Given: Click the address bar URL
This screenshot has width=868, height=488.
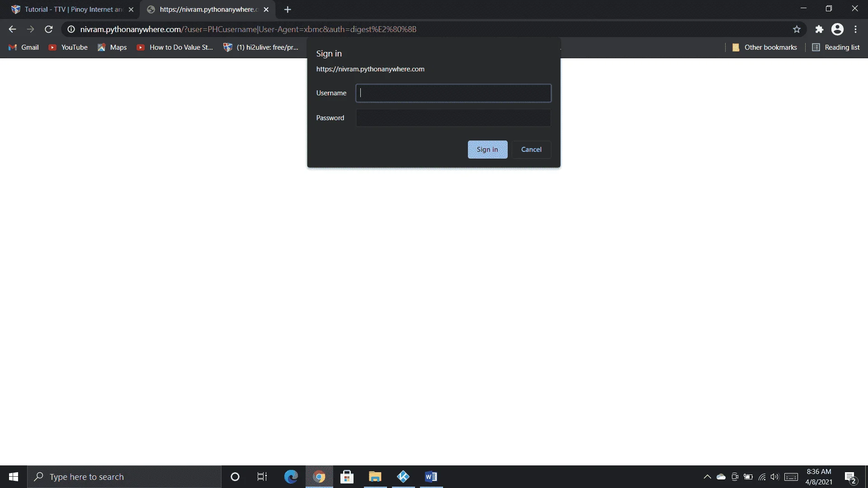Looking at the screenshot, I should [x=248, y=29].
